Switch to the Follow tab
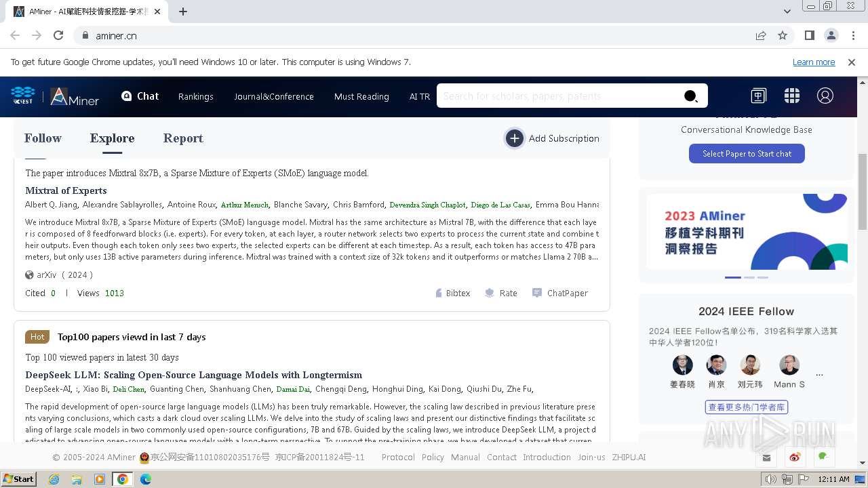The height and width of the screenshot is (488, 868). [43, 138]
